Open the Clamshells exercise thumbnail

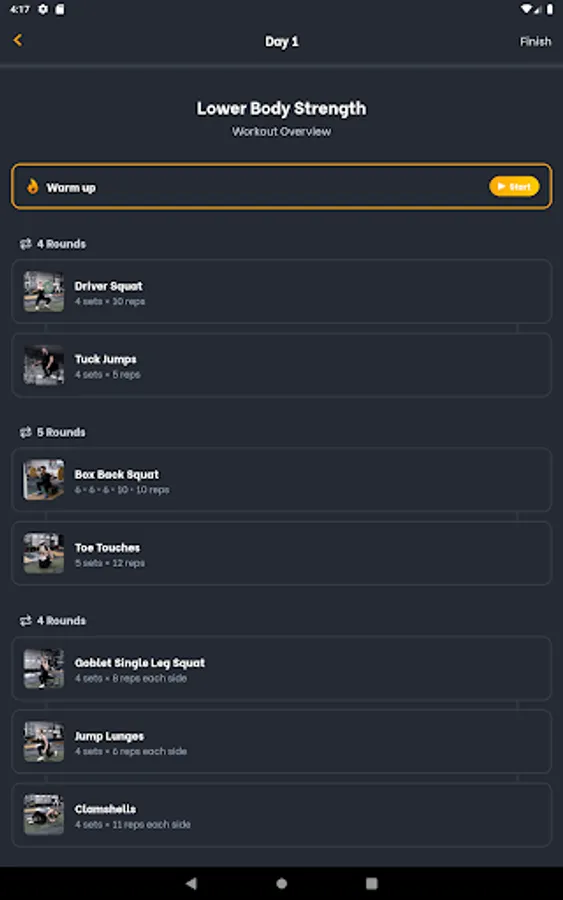click(44, 815)
